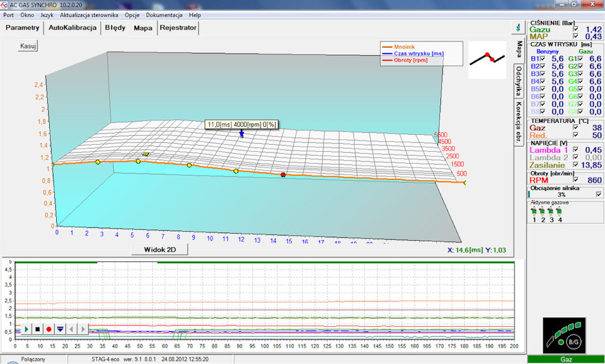Toggle the Zasilanie voltage checkbox
Viewport: 605px width, 364px height.
click(575, 165)
